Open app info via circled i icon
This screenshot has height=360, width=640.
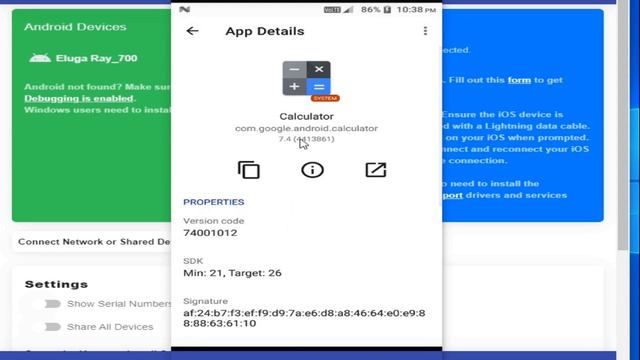(x=312, y=170)
